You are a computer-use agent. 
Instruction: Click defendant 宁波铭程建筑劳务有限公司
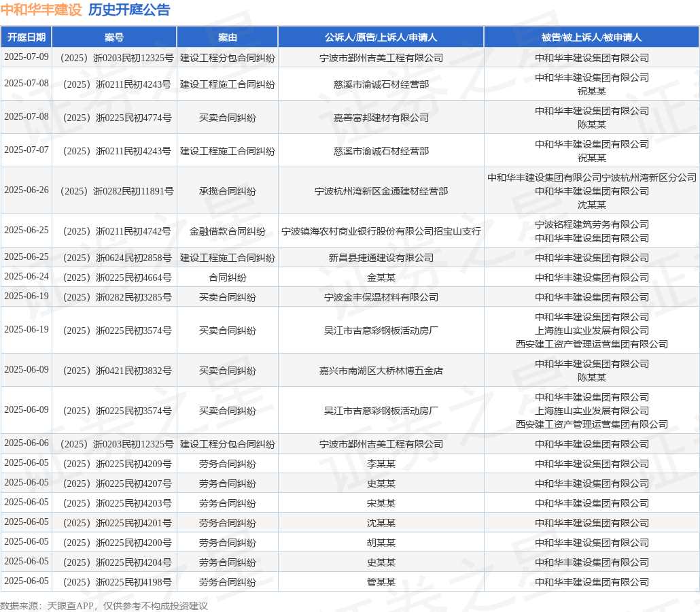pyautogui.click(x=591, y=224)
